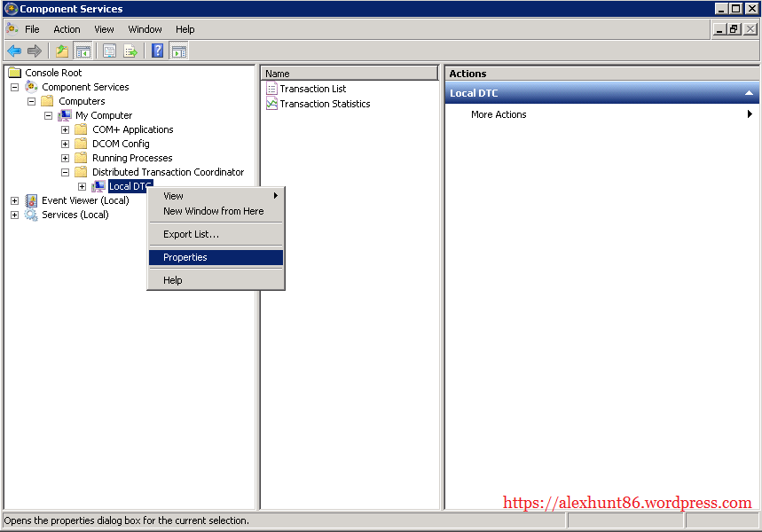Click More Actions in Actions pane
This screenshot has height=532, width=762.
pos(499,114)
